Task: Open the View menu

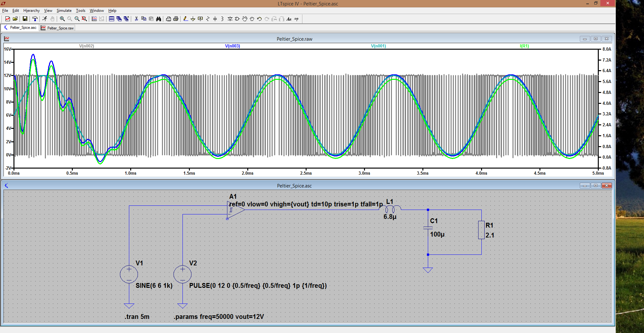Action: click(48, 11)
